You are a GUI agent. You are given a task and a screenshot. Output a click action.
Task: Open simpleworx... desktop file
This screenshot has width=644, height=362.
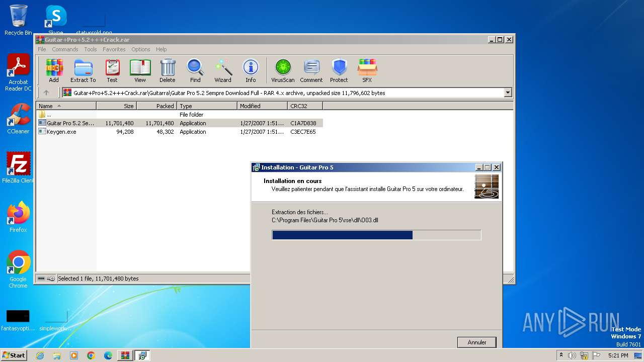(56, 320)
